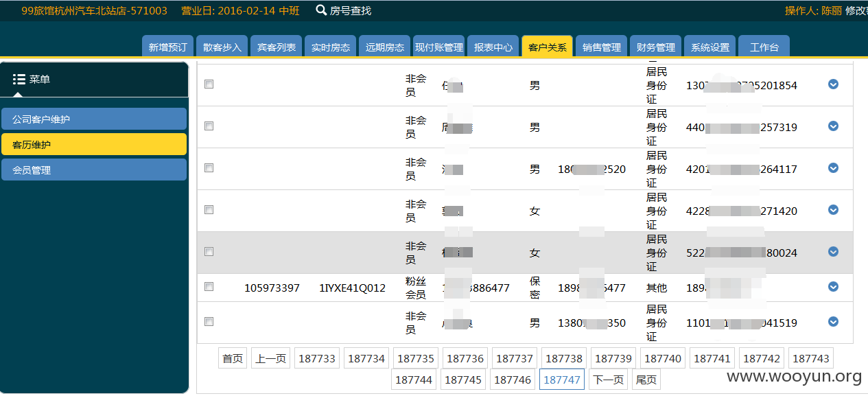Expand row actions for ID ending 257319
The image size is (868, 396).
tap(833, 126)
